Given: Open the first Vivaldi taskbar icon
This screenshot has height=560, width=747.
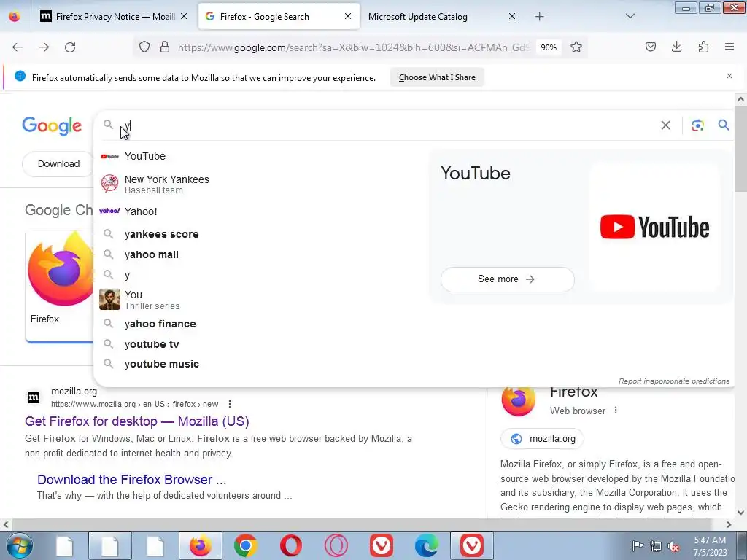Looking at the screenshot, I should click(381, 545).
